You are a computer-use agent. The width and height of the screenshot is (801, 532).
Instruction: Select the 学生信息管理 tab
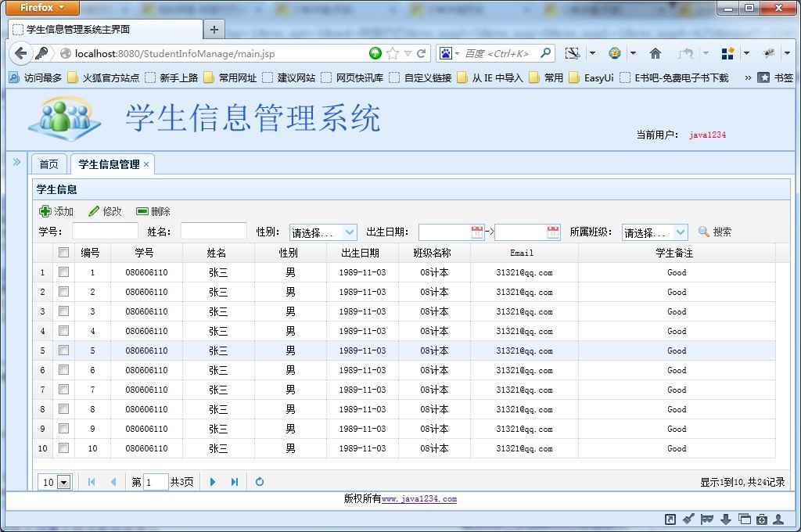tap(109, 164)
